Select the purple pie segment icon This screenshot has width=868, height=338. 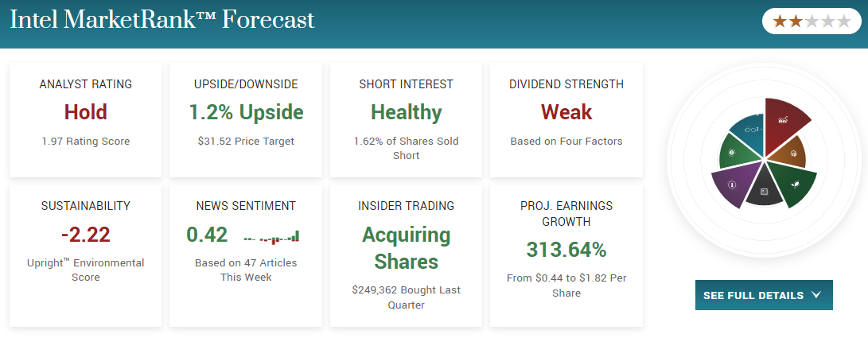tap(732, 185)
